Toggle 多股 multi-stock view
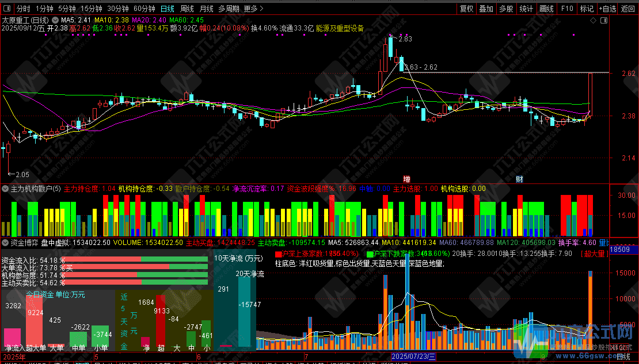This screenshot has height=364, width=639. click(x=506, y=9)
